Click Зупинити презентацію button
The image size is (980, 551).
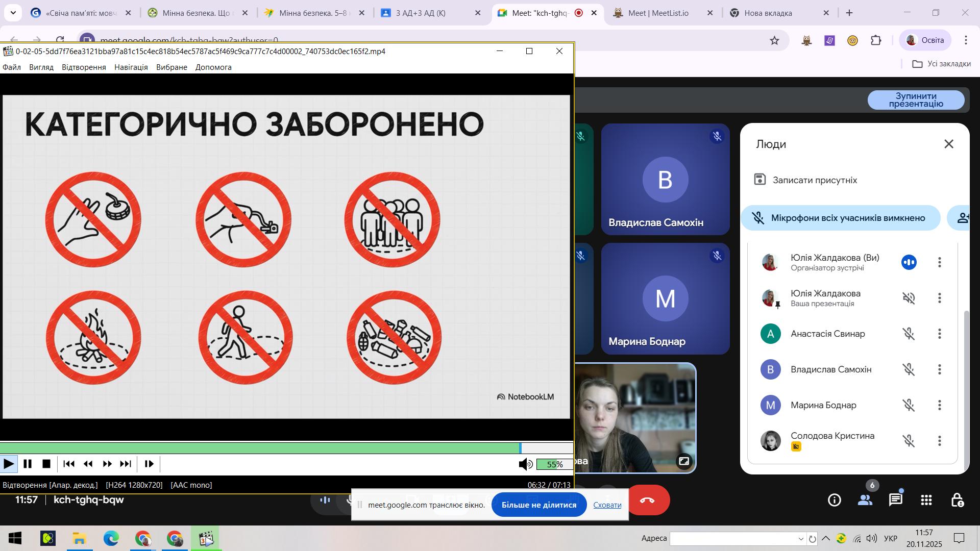[x=916, y=100]
